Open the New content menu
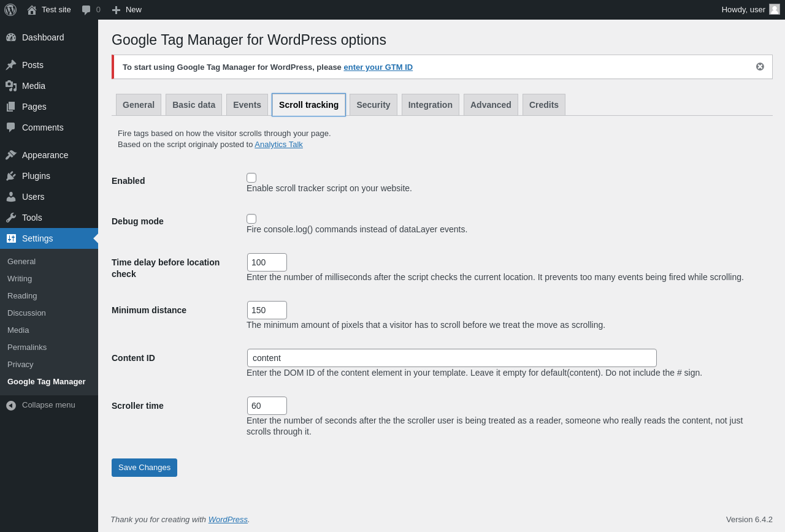 point(127,10)
